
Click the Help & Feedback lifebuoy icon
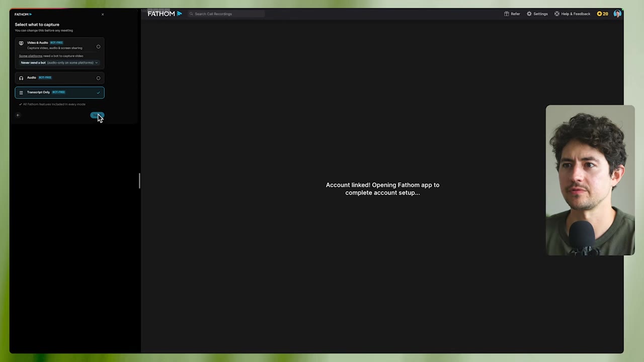pos(557,14)
